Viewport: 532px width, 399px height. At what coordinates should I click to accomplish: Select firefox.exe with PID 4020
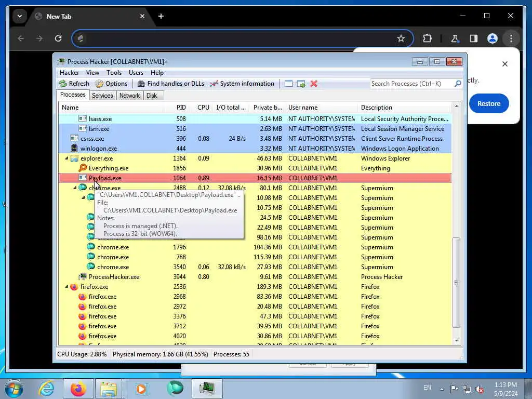point(255,336)
